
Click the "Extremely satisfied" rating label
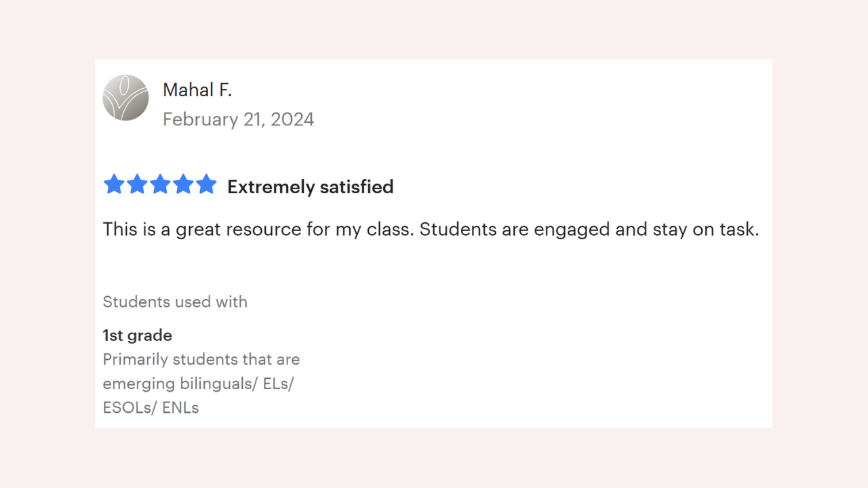click(310, 187)
